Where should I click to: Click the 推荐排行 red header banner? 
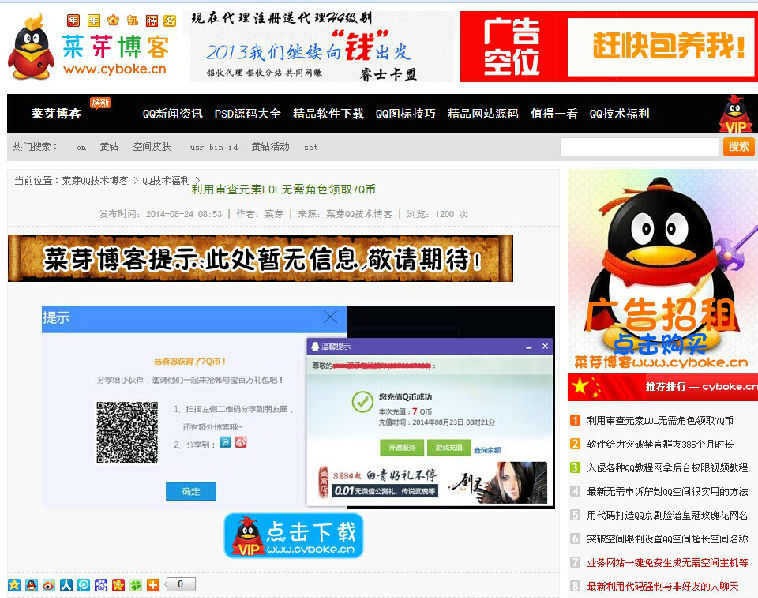(663, 387)
